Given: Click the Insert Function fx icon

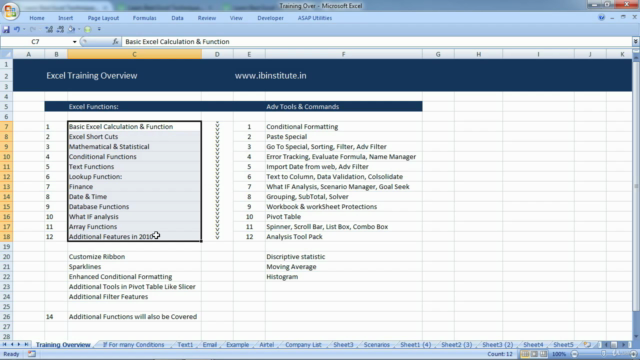Looking at the screenshot, I should coord(115,42).
